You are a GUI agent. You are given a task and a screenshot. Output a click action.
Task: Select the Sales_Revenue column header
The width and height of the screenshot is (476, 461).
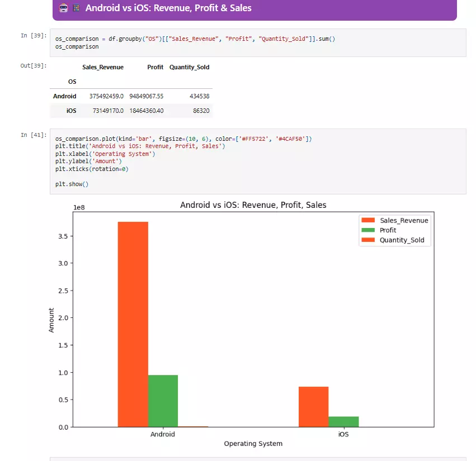pos(103,67)
